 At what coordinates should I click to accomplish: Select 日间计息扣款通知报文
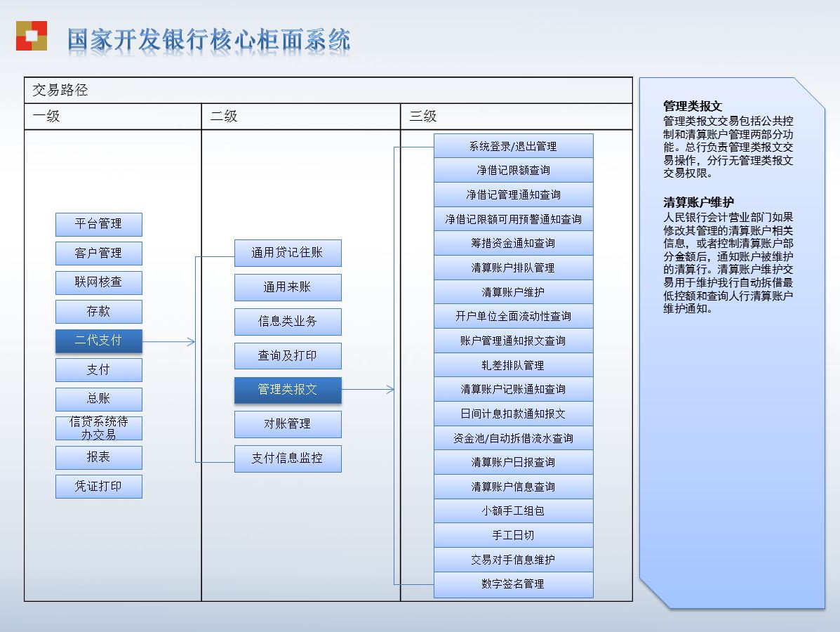point(513,414)
